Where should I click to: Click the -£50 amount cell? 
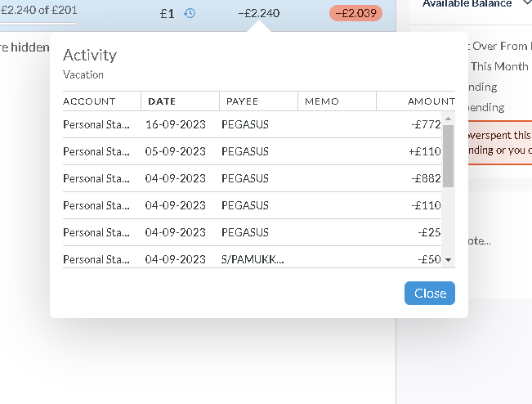point(429,259)
